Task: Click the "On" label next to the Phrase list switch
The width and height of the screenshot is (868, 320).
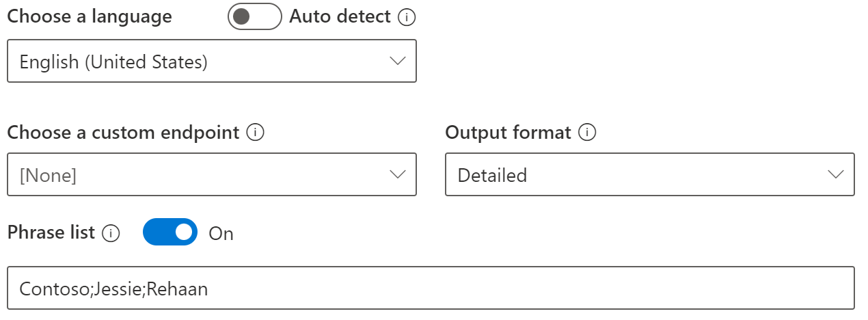Action: pos(221,234)
